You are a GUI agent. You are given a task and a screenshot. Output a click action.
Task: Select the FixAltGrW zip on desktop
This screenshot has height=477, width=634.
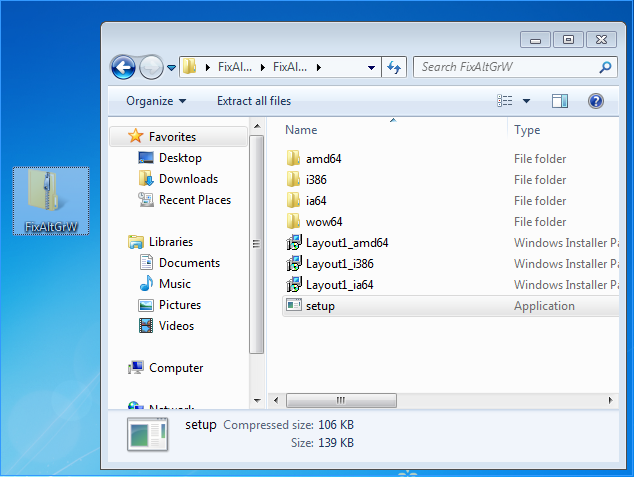click(x=51, y=201)
